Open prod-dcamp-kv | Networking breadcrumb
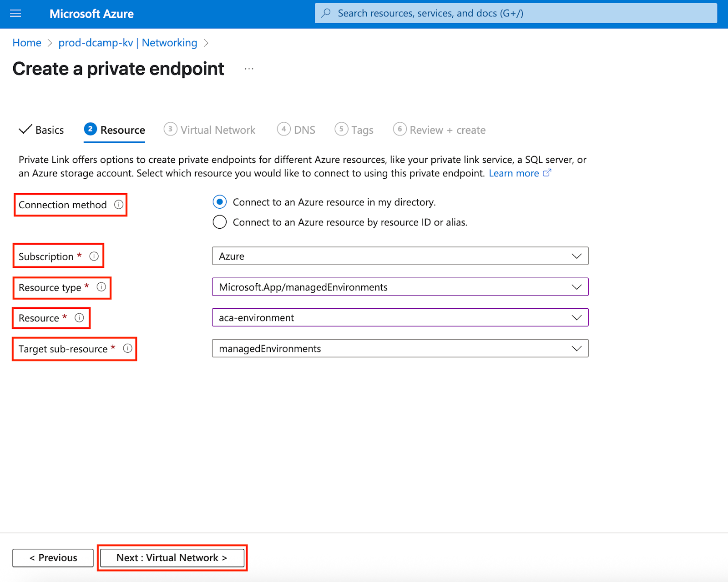The height and width of the screenshot is (582, 728). click(x=128, y=43)
